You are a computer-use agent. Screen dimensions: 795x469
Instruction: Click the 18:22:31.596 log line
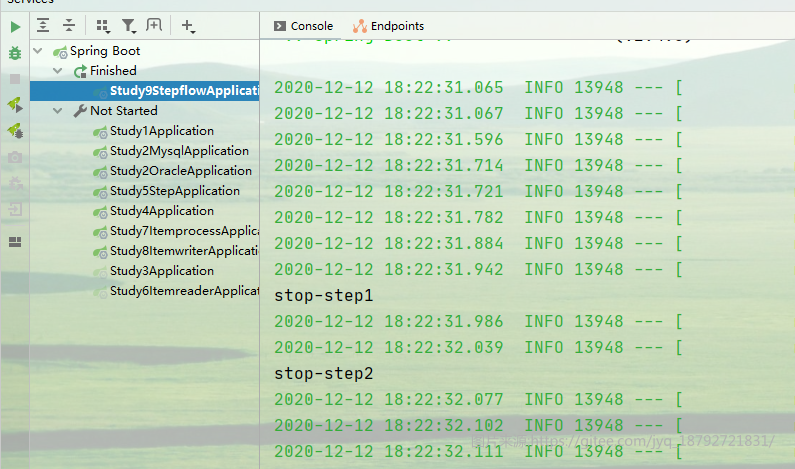click(x=478, y=139)
